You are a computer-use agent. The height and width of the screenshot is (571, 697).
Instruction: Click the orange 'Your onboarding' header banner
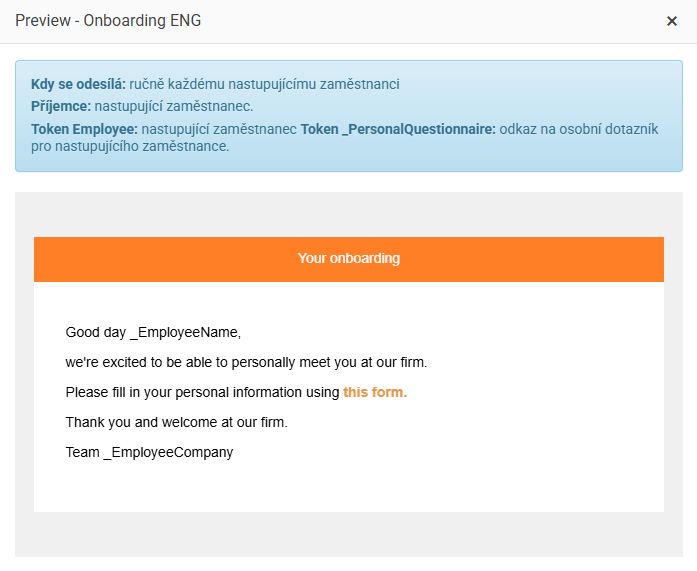click(348, 258)
